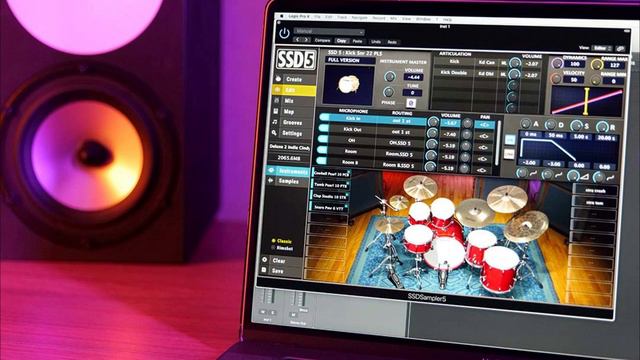The height and width of the screenshot is (360, 640).
Task: Toggle the OH microphone enable
Action: pos(322,139)
